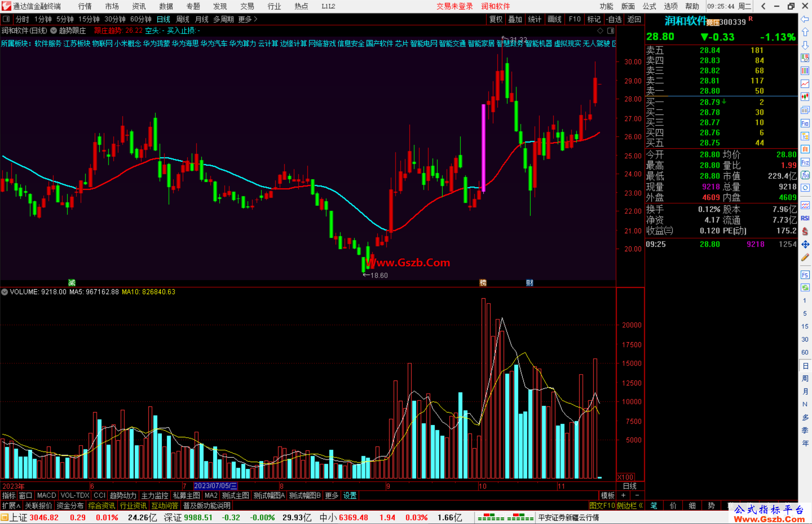Click the F12 trading sidebar icon
Image resolution: width=812 pixels, height=524 pixels.
coord(805,162)
